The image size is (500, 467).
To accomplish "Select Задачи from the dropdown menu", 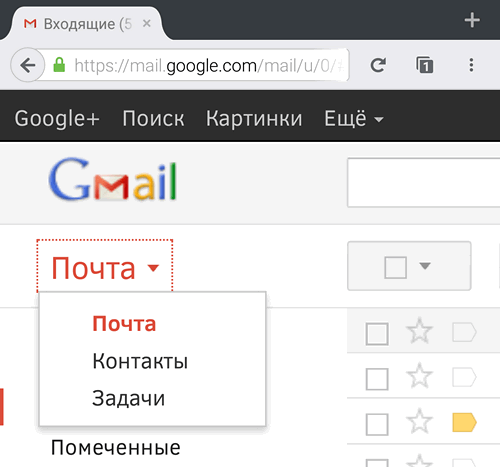I will pos(129,398).
